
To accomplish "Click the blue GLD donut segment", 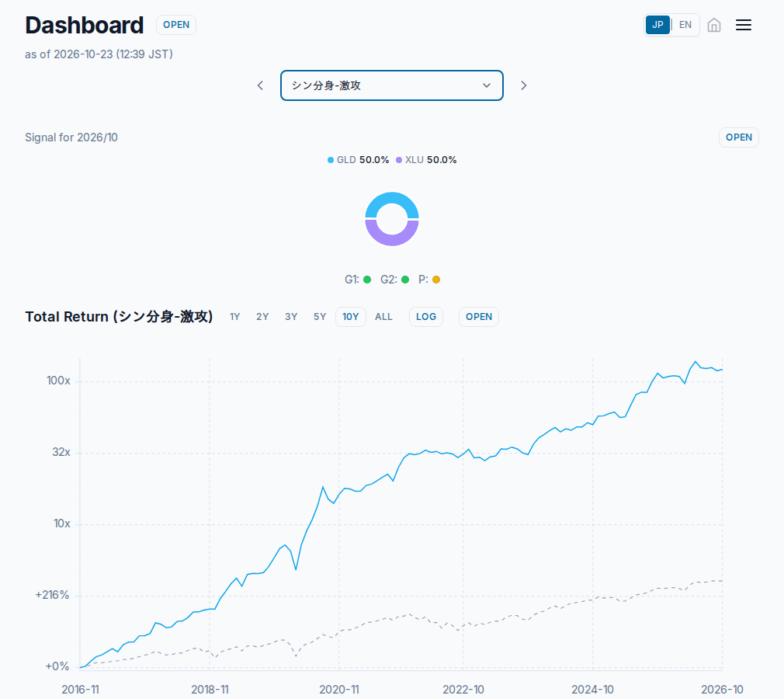I will (392, 199).
